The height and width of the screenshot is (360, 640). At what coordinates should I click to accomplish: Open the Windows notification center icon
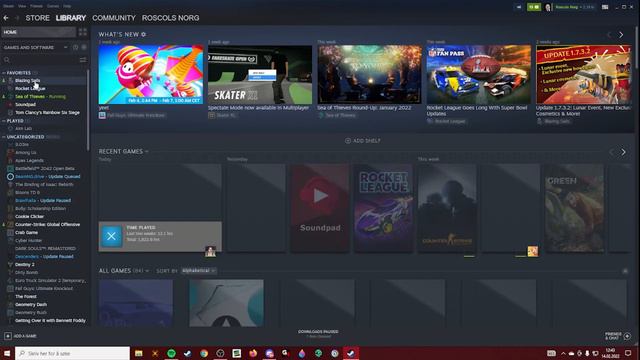628,353
